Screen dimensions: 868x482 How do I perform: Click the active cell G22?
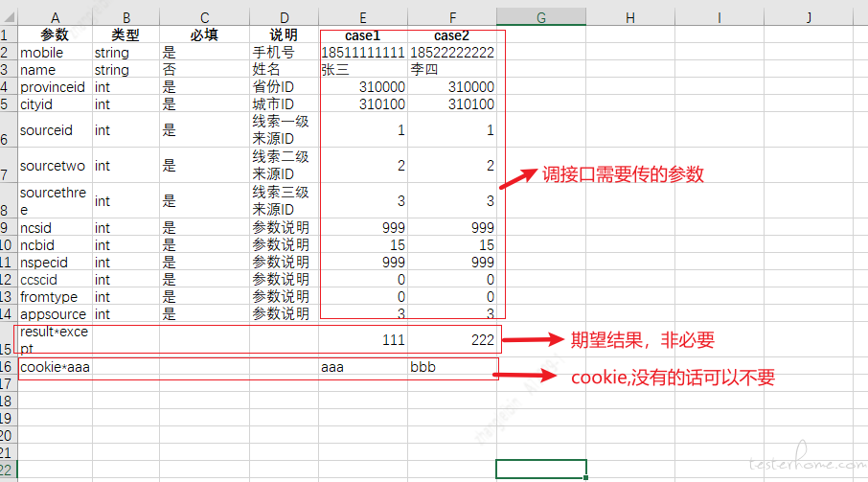click(541, 469)
